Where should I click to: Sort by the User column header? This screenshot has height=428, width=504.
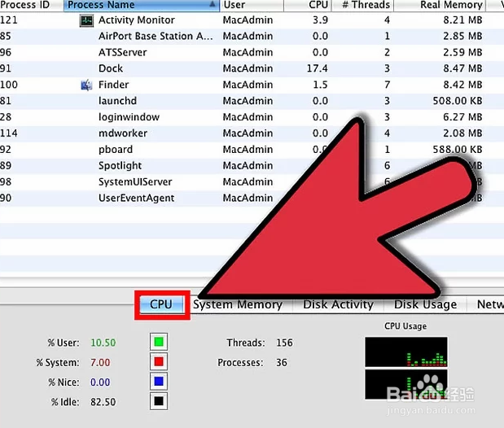pyautogui.click(x=252, y=5)
